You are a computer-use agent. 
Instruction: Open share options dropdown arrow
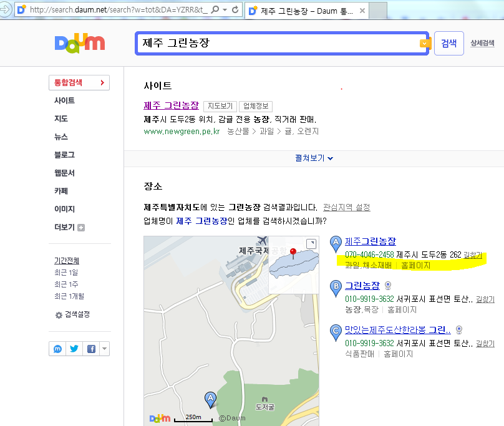104,349
